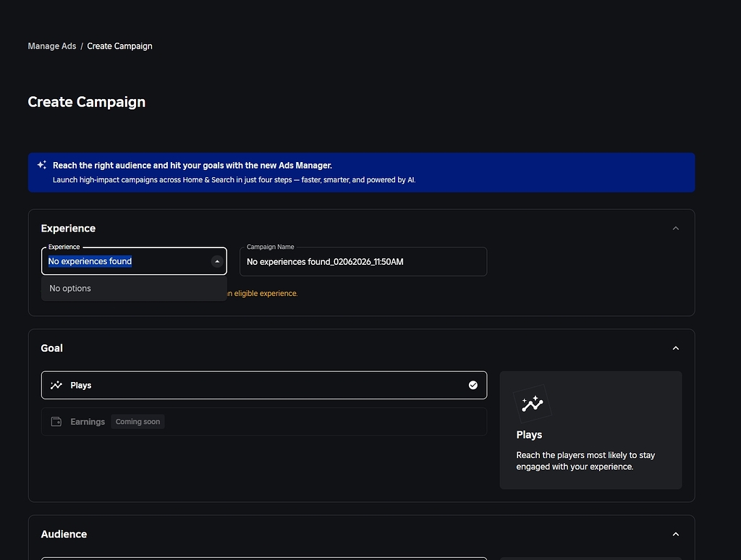Click the Plays trend line icon
Screen dimensions: 741x560
(56, 385)
